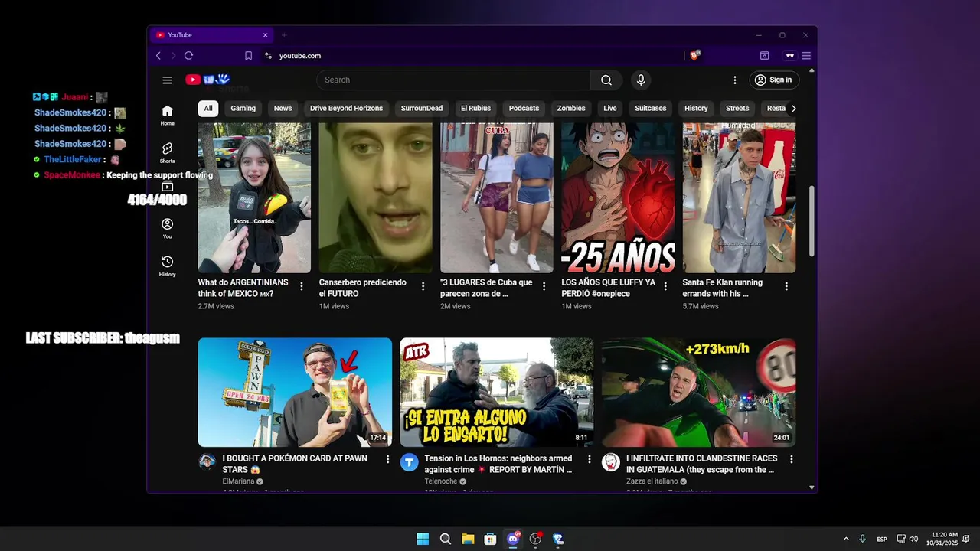Go to Home in sidebar
The image size is (980, 551).
point(167,115)
